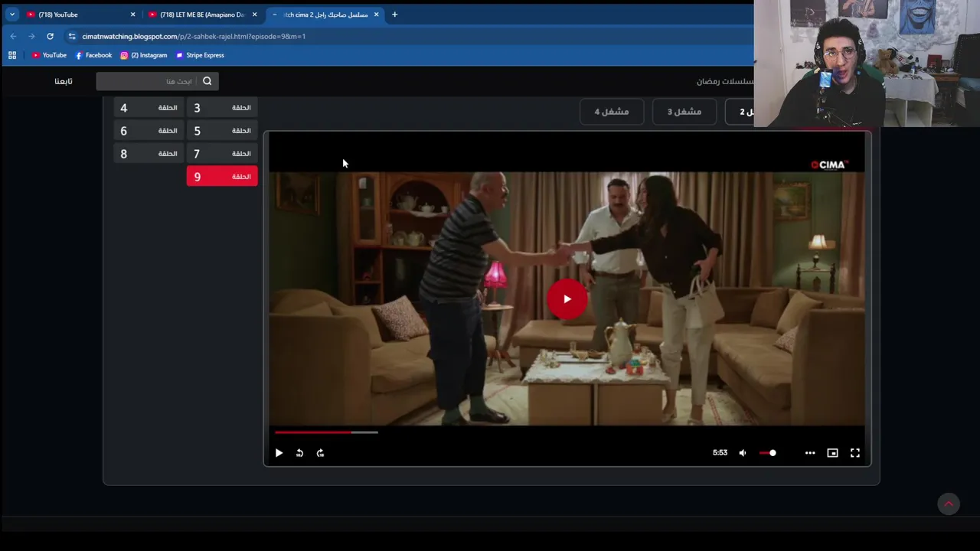Click the site info icon in address bar

[x=72, y=36]
